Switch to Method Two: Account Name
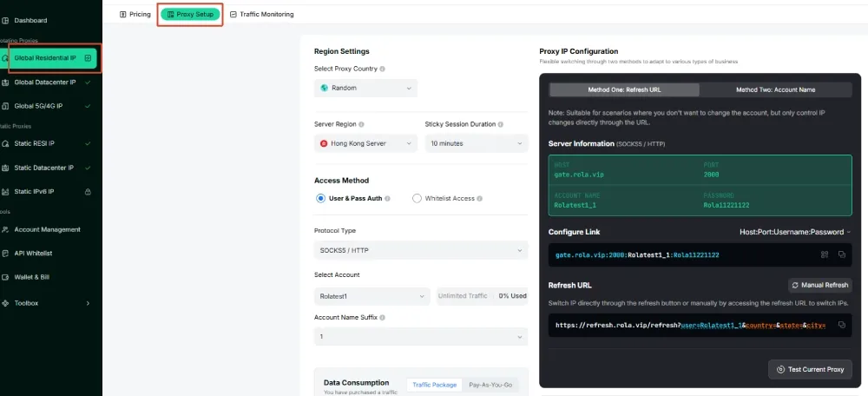 coord(775,89)
